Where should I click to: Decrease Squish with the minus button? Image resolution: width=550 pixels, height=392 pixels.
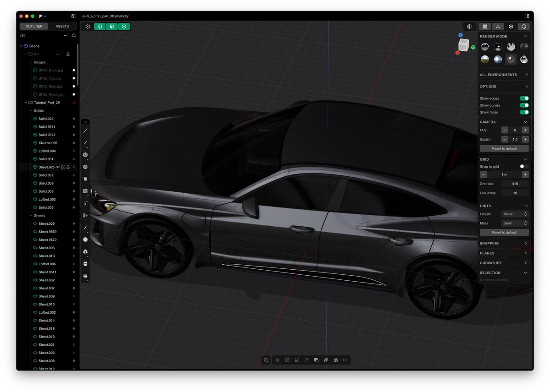coord(505,139)
